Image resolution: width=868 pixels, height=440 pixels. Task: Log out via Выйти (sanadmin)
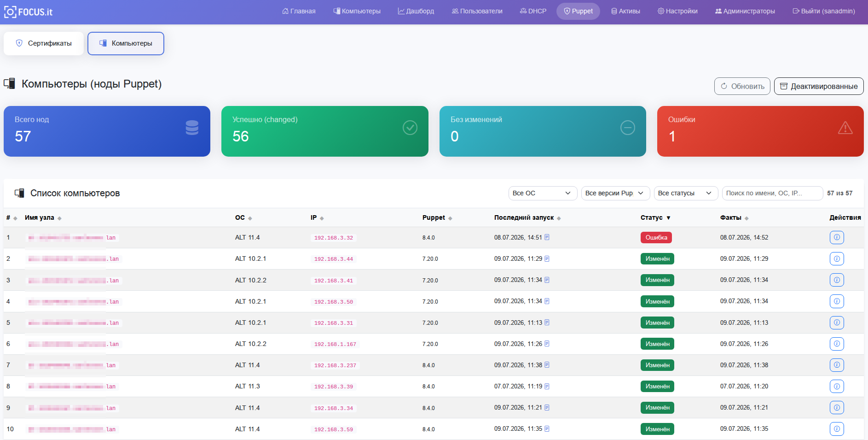click(x=824, y=11)
